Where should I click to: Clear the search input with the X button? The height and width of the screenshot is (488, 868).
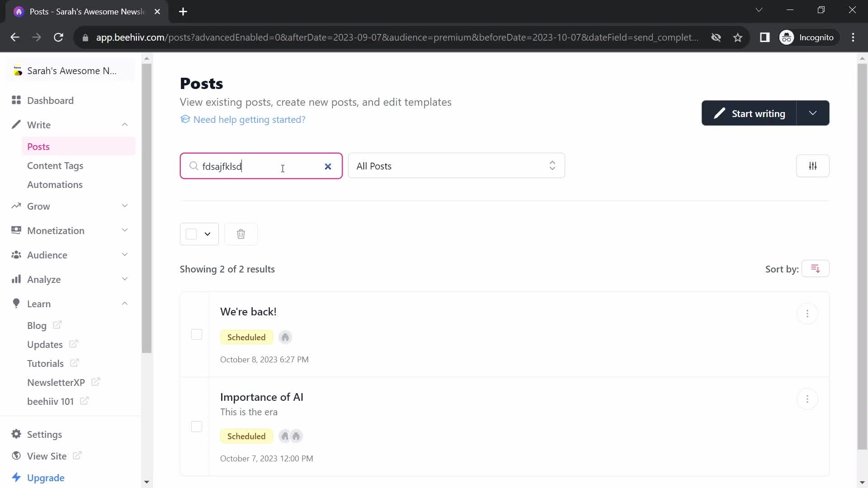tap(330, 167)
